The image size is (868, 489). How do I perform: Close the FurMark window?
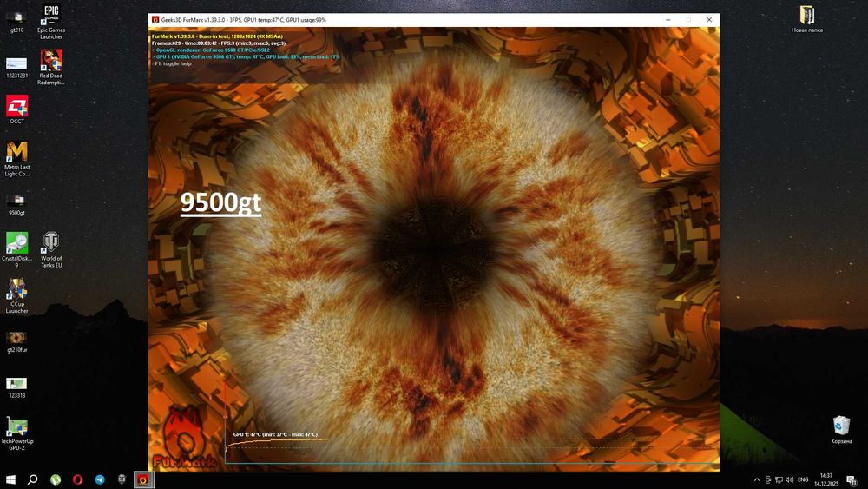click(709, 20)
